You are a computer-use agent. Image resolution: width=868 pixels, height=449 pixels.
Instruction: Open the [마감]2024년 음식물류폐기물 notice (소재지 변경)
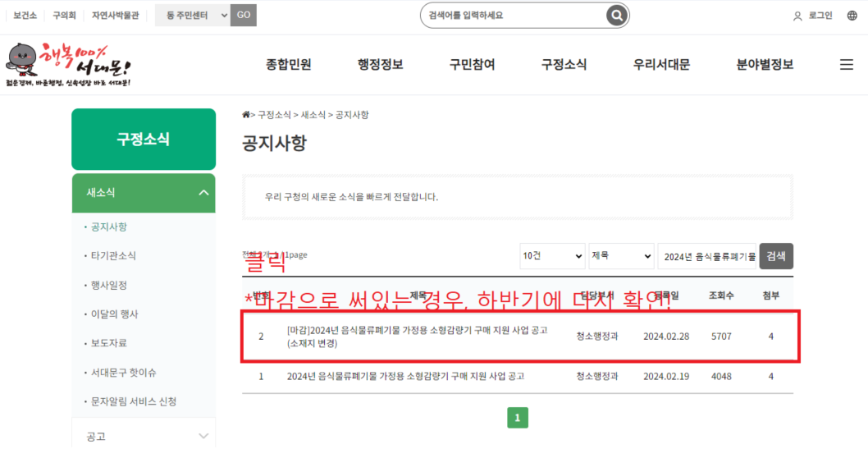418,337
